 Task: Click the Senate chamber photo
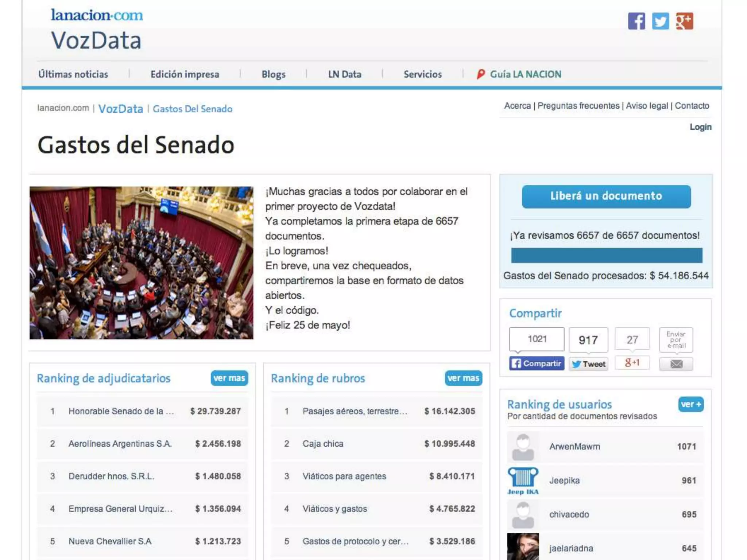coord(141,262)
